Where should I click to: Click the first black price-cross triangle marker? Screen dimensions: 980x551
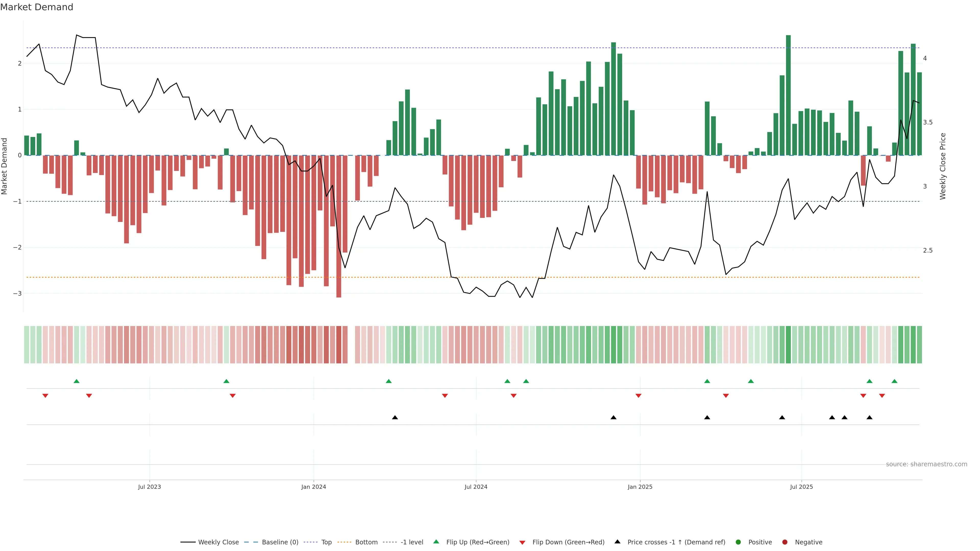point(395,418)
